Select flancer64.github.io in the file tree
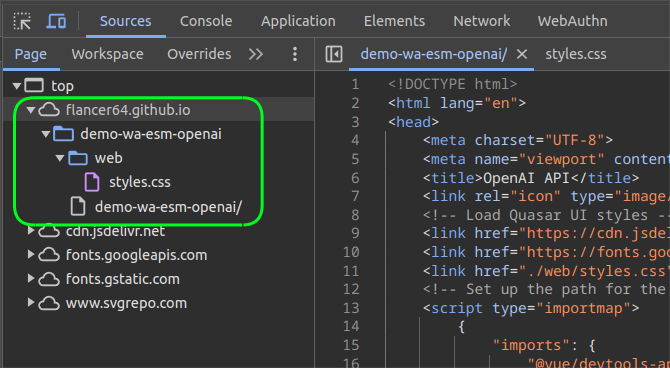This screenshot has height=368, width=670. click(128, 110)
